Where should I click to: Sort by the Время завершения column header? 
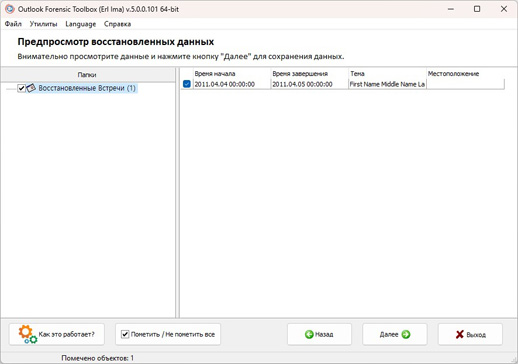(x=310, y=74)
